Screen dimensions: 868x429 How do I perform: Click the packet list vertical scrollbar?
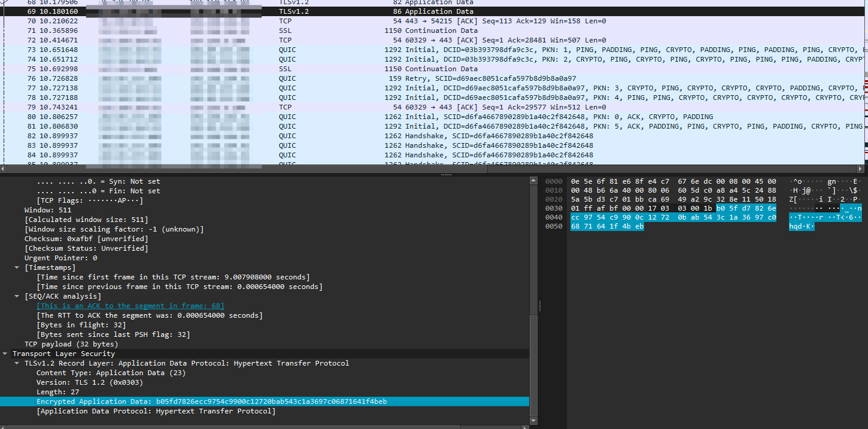click(866, 83)
